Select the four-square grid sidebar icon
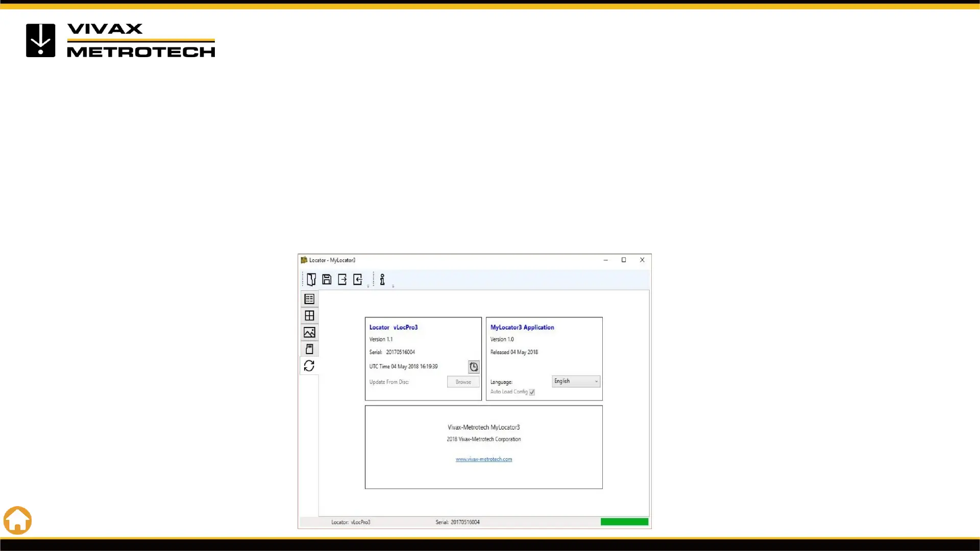Screen dimensions: 980x551 pyautogui.click(x=309, y=316)
